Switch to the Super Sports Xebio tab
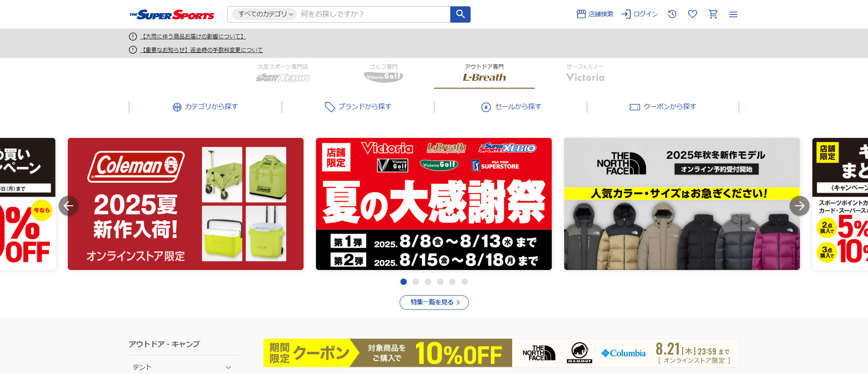The width and height of the screenshot is (868, 374). [x=283, y=73]
